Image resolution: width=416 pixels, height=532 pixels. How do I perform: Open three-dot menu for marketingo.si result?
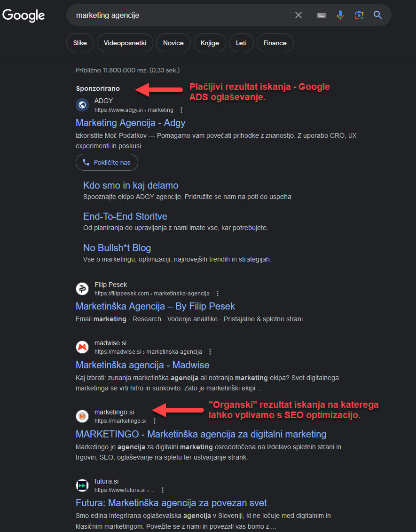click(x=155, y=421)
